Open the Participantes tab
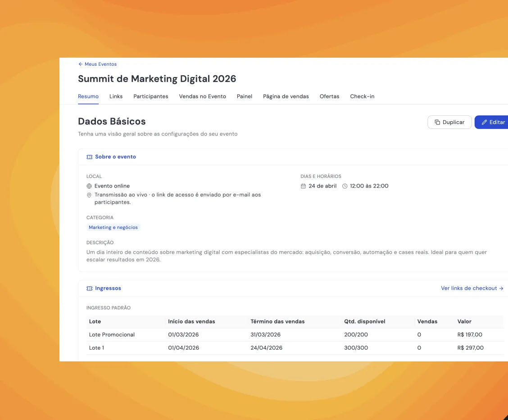508x420 pixels. click(151, 96)
